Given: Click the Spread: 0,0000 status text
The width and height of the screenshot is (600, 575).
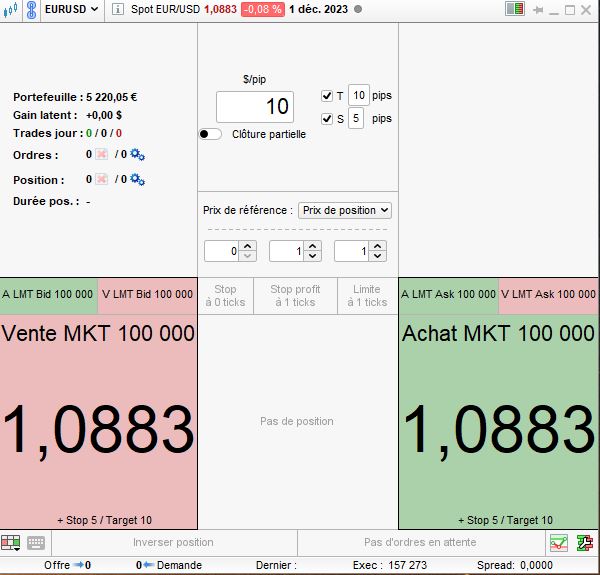Looking at the screenshot, I should [515, 565].
